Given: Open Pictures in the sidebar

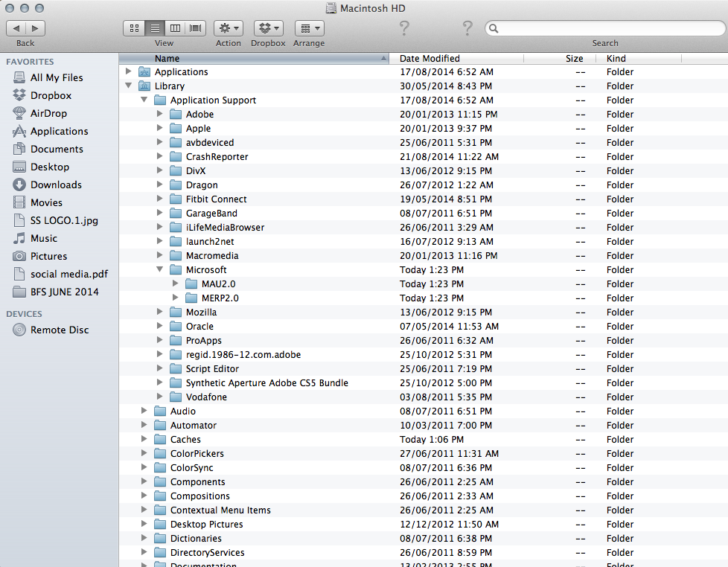Looking at the screenshot, I should point(48,256).
